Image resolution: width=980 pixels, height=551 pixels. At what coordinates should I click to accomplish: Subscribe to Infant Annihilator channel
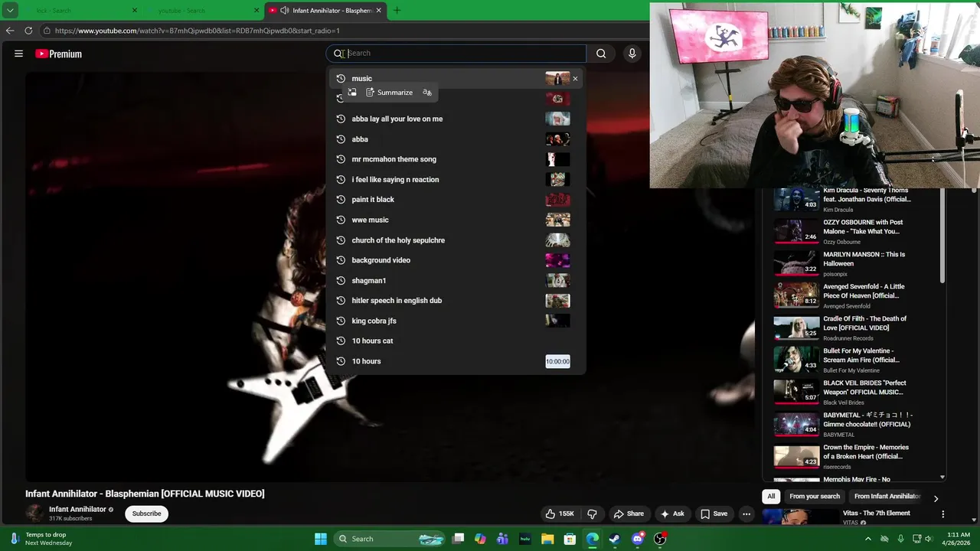(x=146, y=514)
